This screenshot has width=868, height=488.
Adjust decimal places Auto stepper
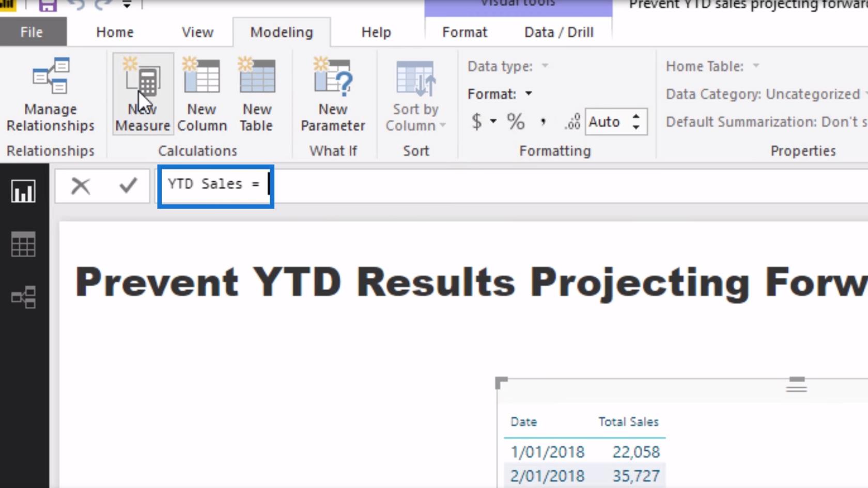[x=636, y=122]
